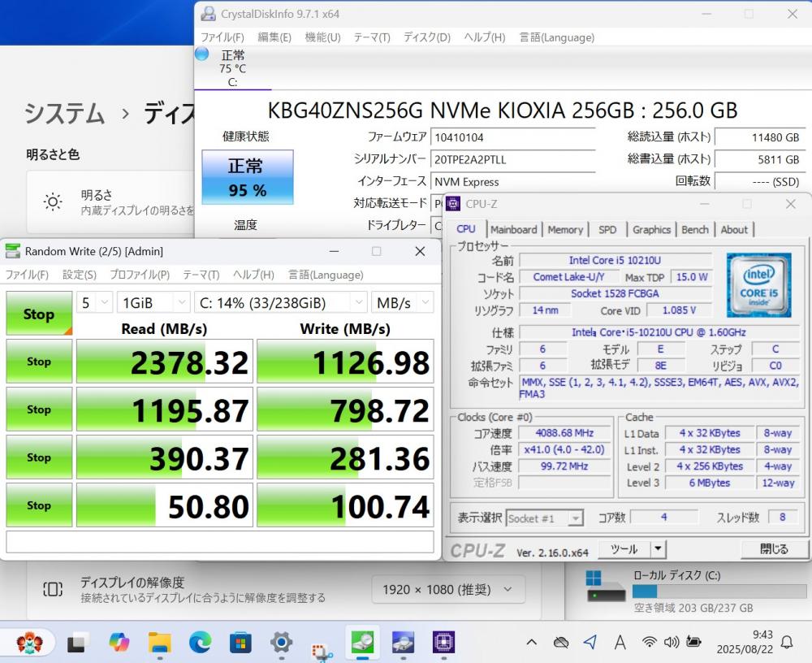Open test count dropdown showing 5
Screen dimensions: 812x663
(95, 303)
